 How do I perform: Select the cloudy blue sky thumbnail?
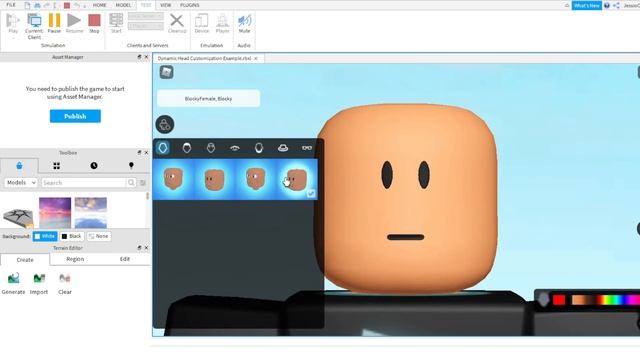point(91,213)
